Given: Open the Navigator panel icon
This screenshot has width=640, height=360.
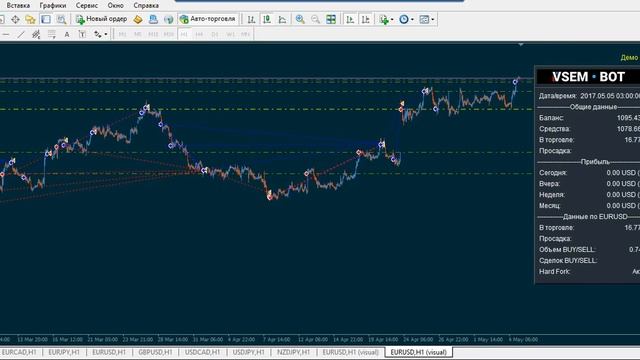Looking at the screenshot, I should click(x=31, y=19).
